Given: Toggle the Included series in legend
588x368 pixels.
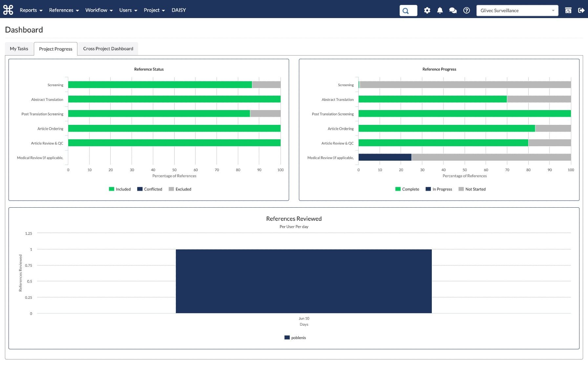Looking at the screenshot, I should point(120,189).
